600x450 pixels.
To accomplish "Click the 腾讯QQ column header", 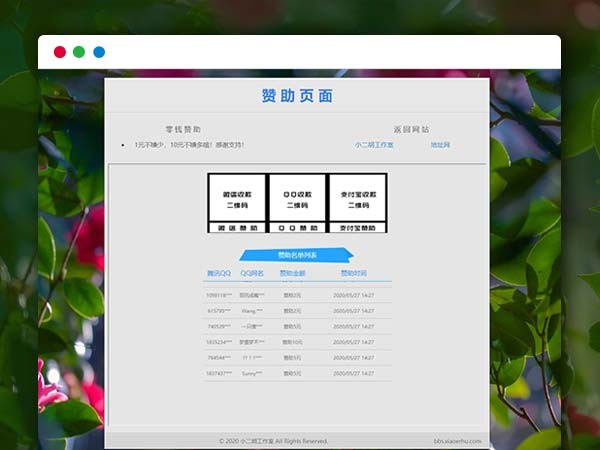I will click(218, 273).
